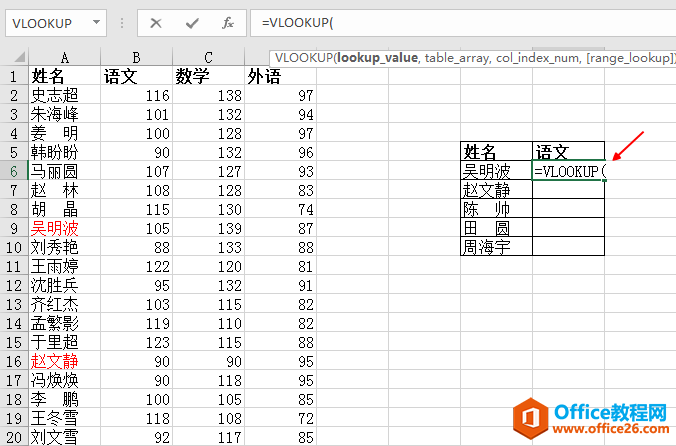The image size is (676, 446).
Task: Select the header cell 外语
Action: (x=280, y=76)
